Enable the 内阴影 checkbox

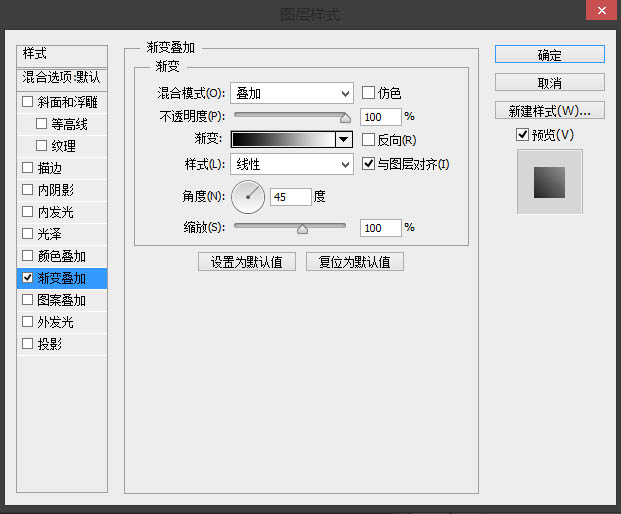(27, 189)
